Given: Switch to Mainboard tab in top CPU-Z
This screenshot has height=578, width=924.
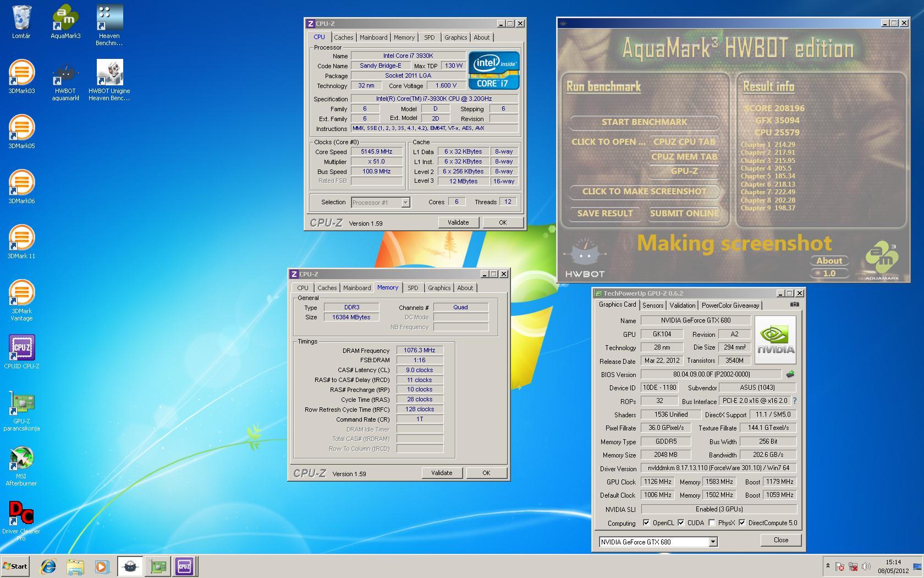Looking at the screenshot, I should (x=373, y=37).
